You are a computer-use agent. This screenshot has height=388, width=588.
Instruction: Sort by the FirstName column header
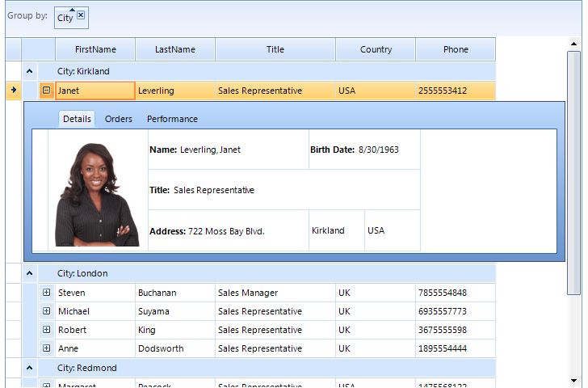pyautogui.click(x=95, y=49)
